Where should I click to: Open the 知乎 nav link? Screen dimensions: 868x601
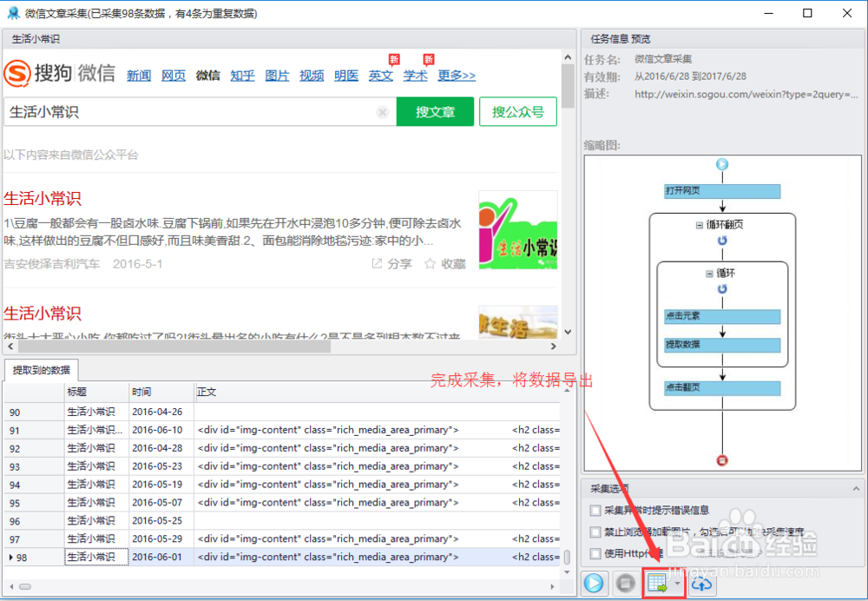(242, 76)
